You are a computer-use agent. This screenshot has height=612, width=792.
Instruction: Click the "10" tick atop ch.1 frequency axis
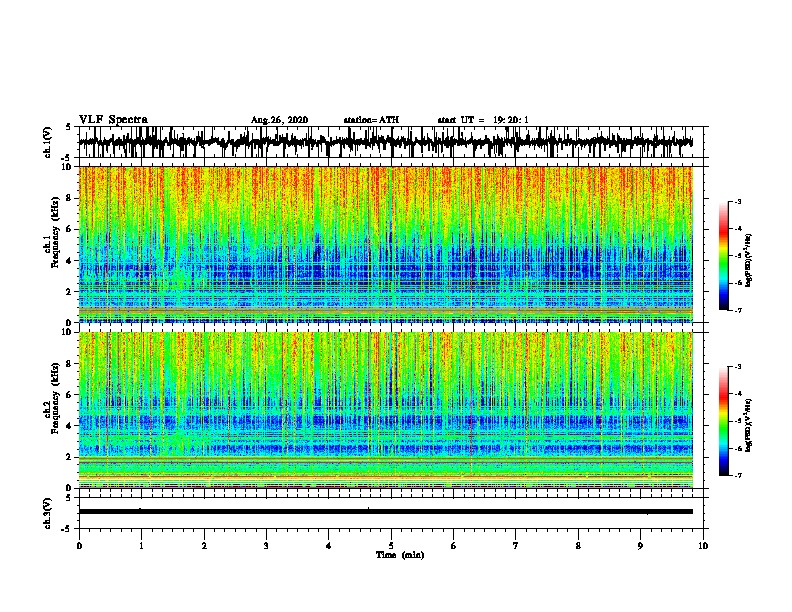[69, 167]
